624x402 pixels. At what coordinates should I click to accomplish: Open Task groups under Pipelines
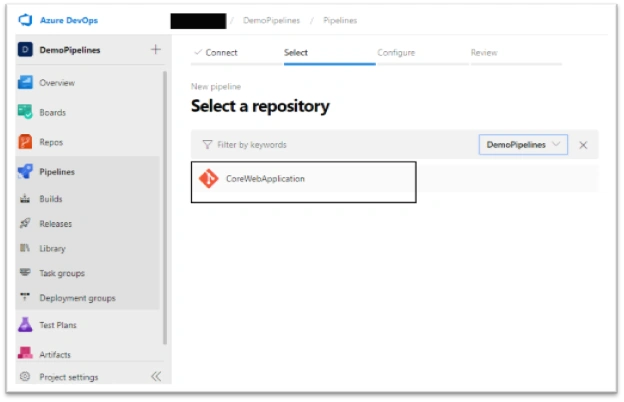pyautogui.click(x=62, y=273)
